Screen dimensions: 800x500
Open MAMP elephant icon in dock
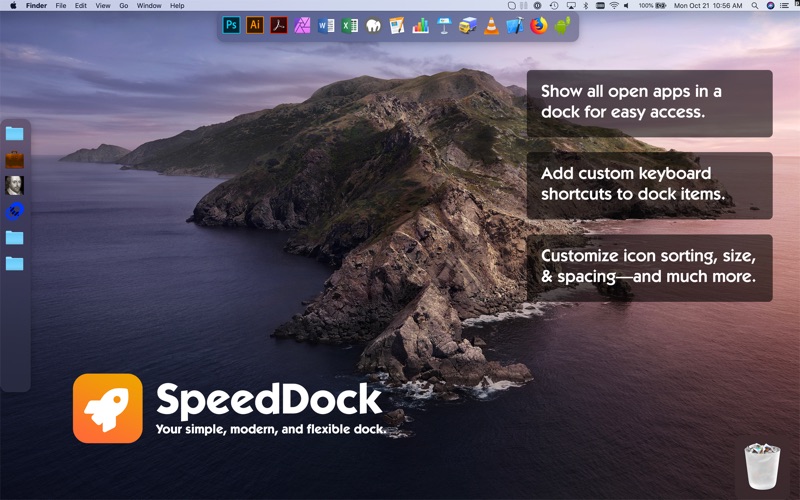pos(373,26)
